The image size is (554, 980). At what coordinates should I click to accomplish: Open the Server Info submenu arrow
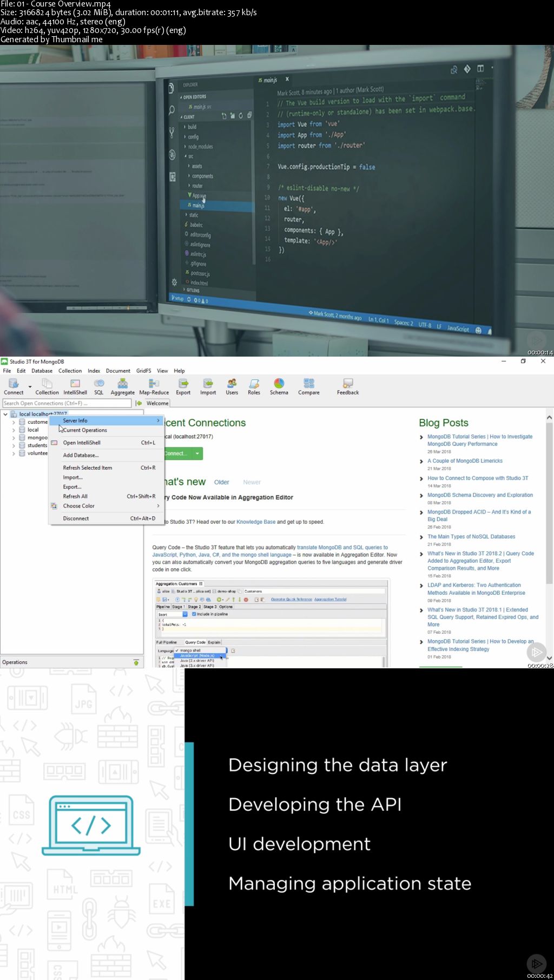tap(158, 420)
